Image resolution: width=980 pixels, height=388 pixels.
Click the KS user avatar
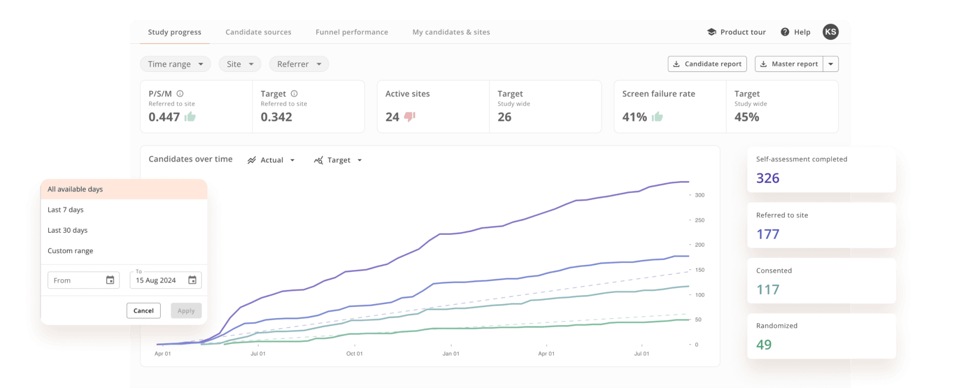[x=830, y=32]
